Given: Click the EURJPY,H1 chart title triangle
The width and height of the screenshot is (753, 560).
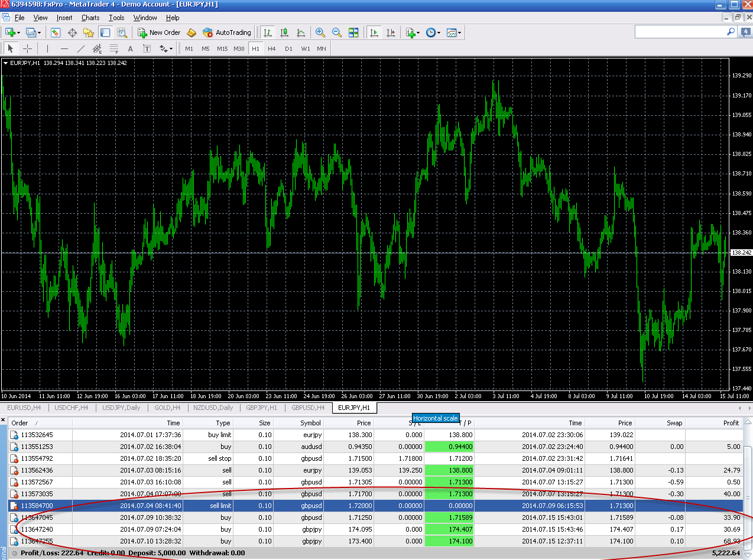Looking at the screenshot, I should pyautogui.click(x=6, y=63).
